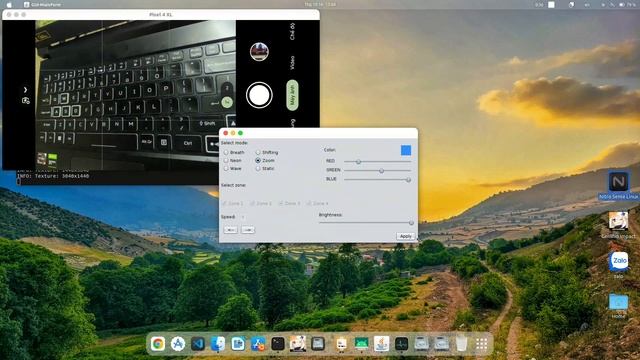Select the Video mode in camera
This screenshot has width=640, height=360.
pos(292,62)
